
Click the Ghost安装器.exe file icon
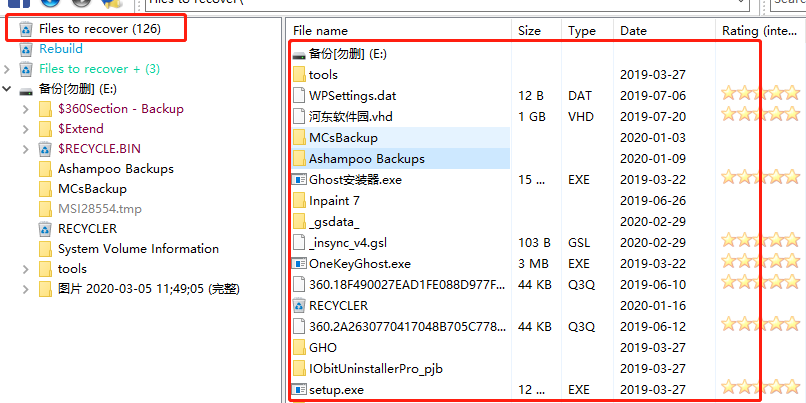(298, 179)
